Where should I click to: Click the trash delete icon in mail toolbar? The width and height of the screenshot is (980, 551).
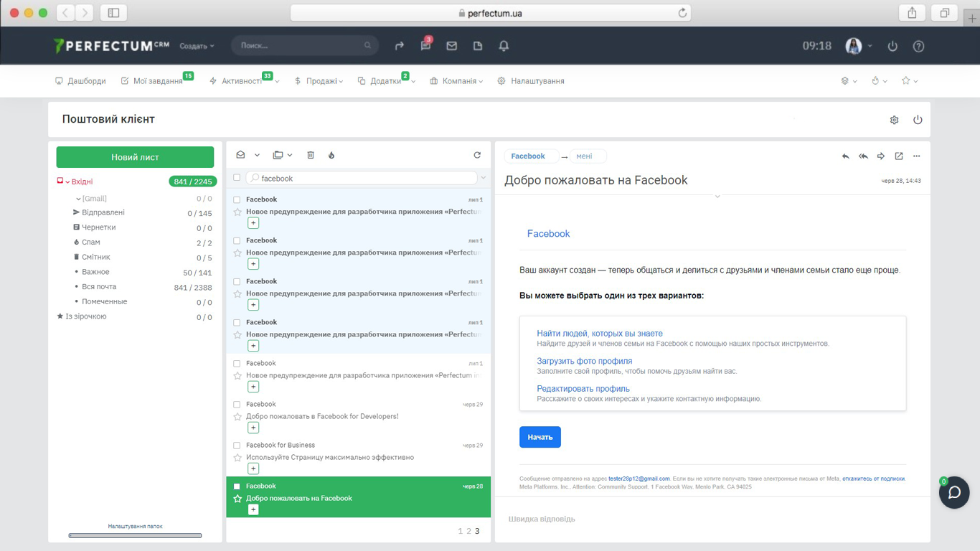[x=311, y=155]
